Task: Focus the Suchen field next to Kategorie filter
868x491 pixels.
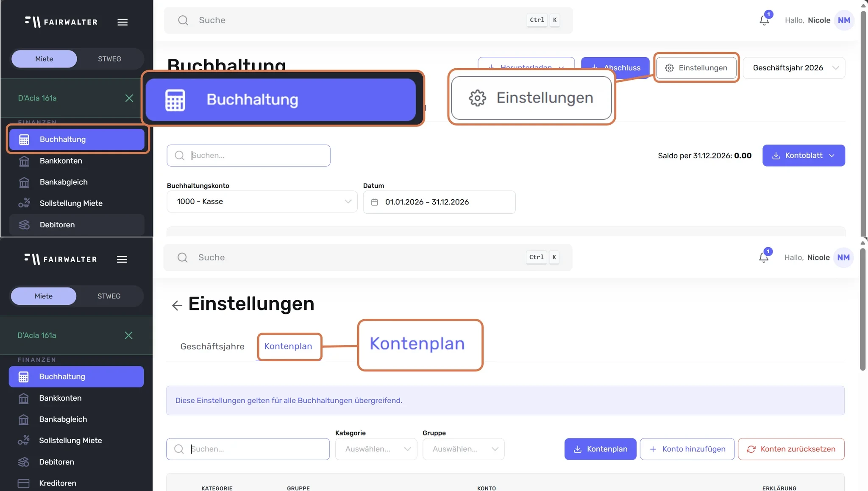Action: click(x=248, y=449)
